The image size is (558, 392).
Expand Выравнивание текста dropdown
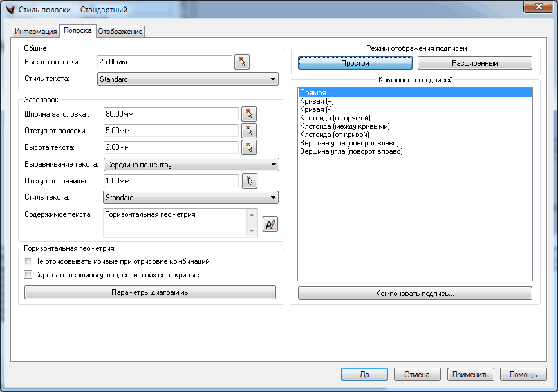(x=191, y=165)
